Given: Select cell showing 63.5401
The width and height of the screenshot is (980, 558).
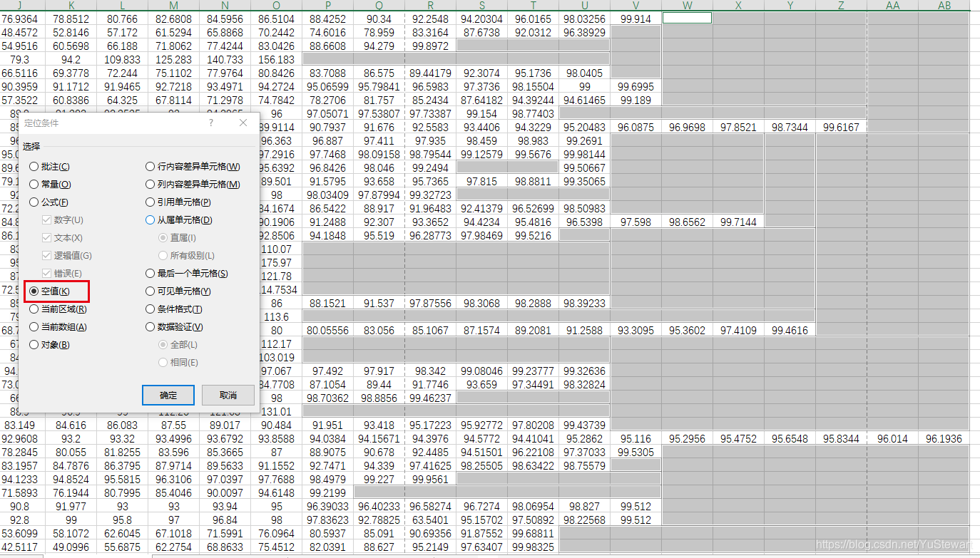Looking at the screenshot, I should pos(431,520).
